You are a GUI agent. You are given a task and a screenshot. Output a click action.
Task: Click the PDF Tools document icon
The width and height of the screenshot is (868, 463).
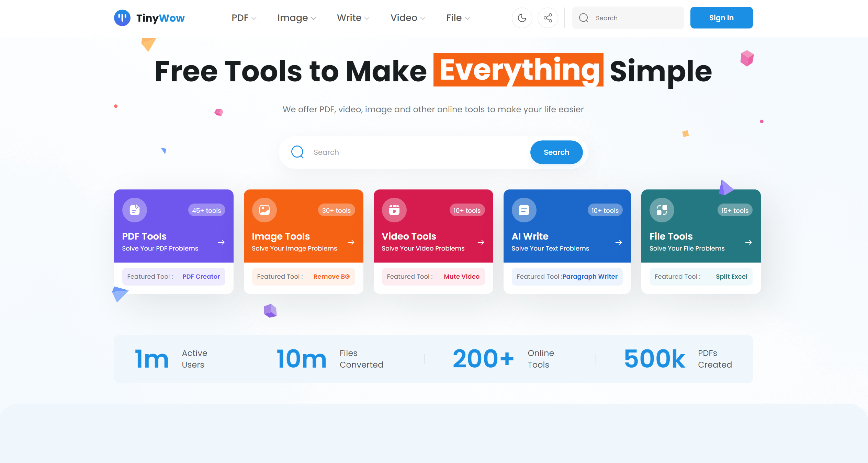pyautogui.click(x=135, y=210)
